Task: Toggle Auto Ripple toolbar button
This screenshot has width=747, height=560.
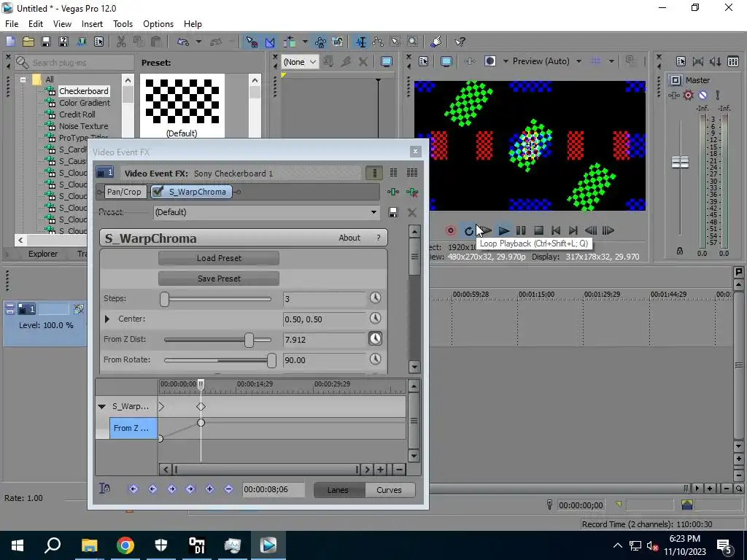Action: (289, 42)
